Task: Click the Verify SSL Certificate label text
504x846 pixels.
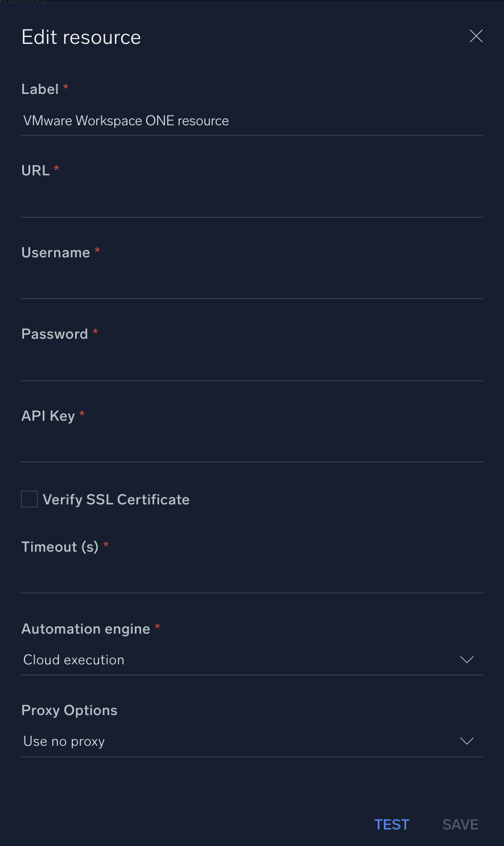Action: pos(116,499)
